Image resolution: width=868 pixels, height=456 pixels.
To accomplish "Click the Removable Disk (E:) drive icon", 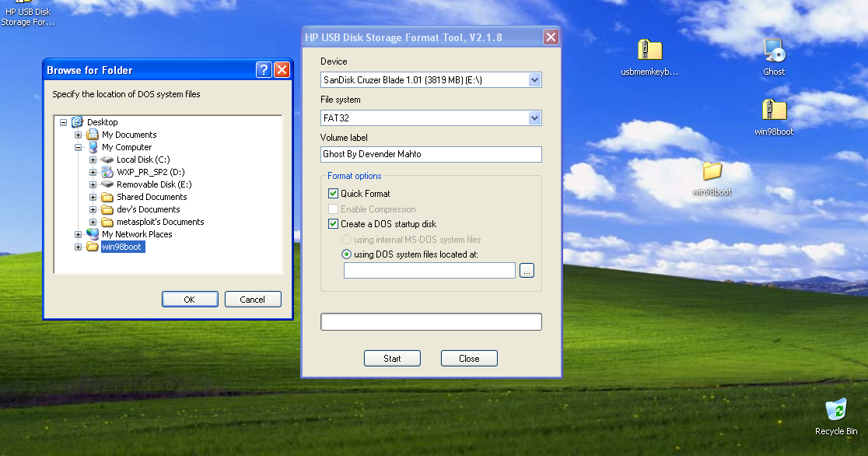I will [x=107, y=184].
